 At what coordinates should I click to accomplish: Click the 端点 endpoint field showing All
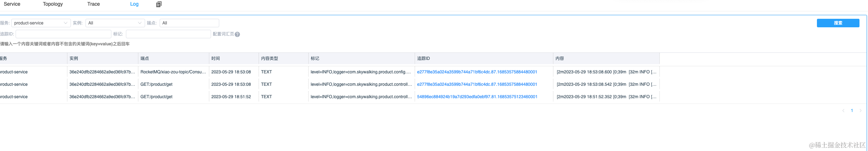(189, 23)
